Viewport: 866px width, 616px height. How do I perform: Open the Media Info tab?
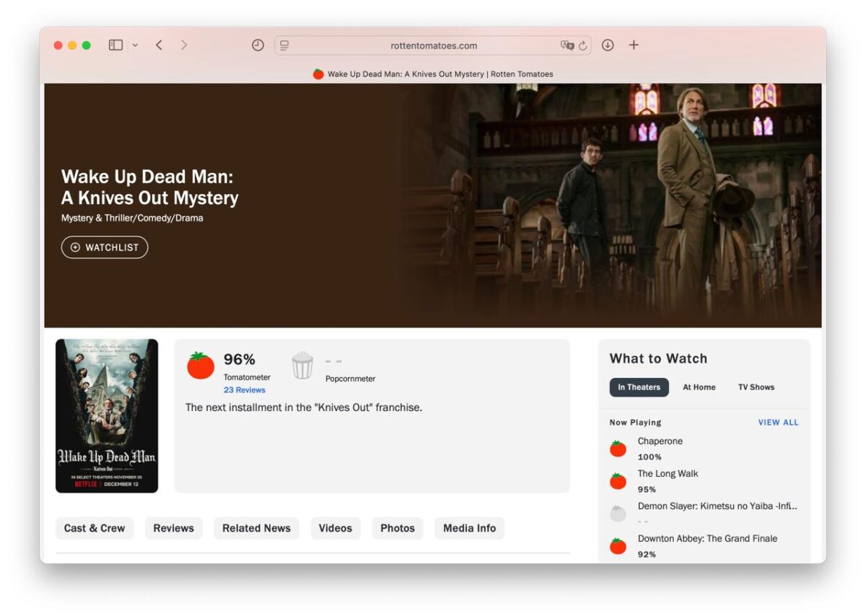(469, 528)
